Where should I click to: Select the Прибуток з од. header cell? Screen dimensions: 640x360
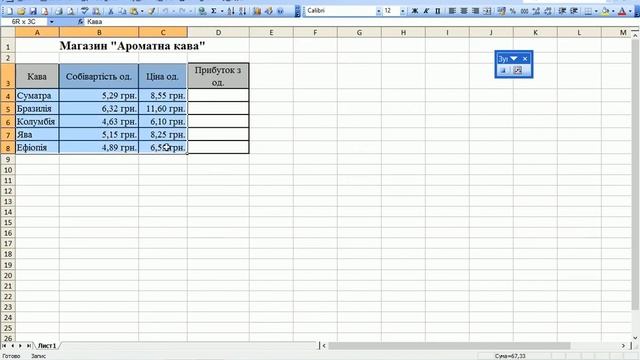218,76
